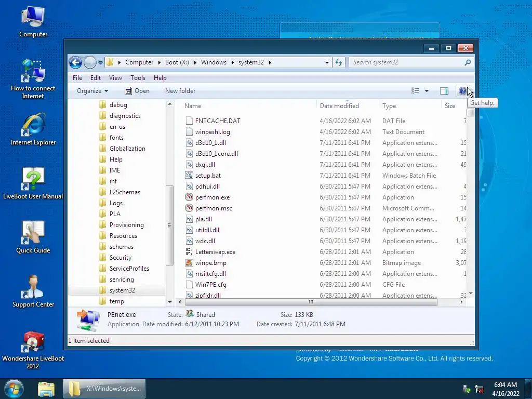Select the FNTCACHE.DAT file icon

(x=189, y=121)
